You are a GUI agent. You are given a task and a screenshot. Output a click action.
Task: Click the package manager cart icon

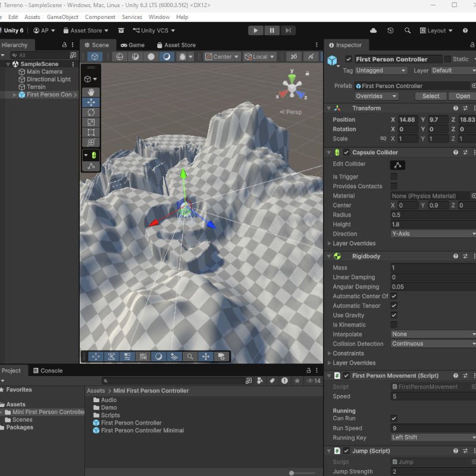click(121, 30)
